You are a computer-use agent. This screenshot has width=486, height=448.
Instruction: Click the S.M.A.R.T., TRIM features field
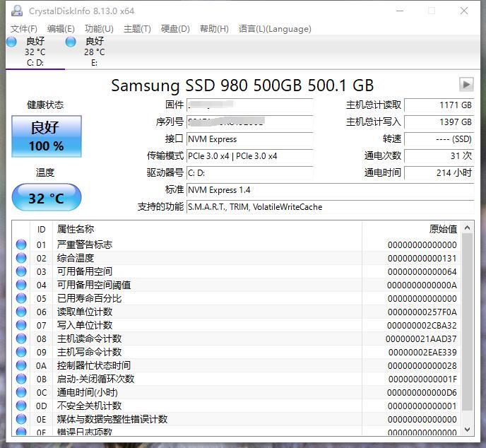331,207
